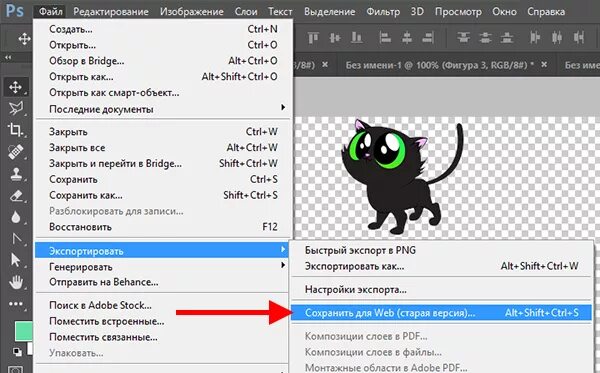Select the Polygonal Lasso tool
This screenshot has height=373, width=600.
(16, 109)
